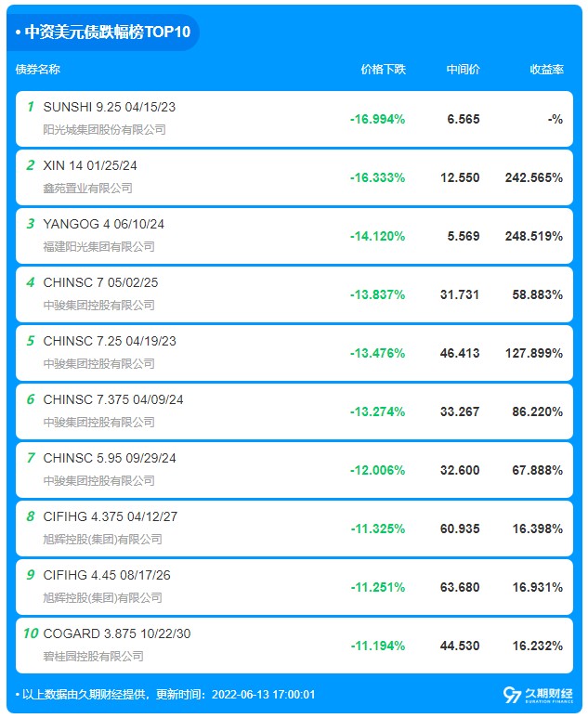The height and width of the screenshot is (718, 588).
Task: Click the 收益率 column header
Action: [x=547, y=69]
